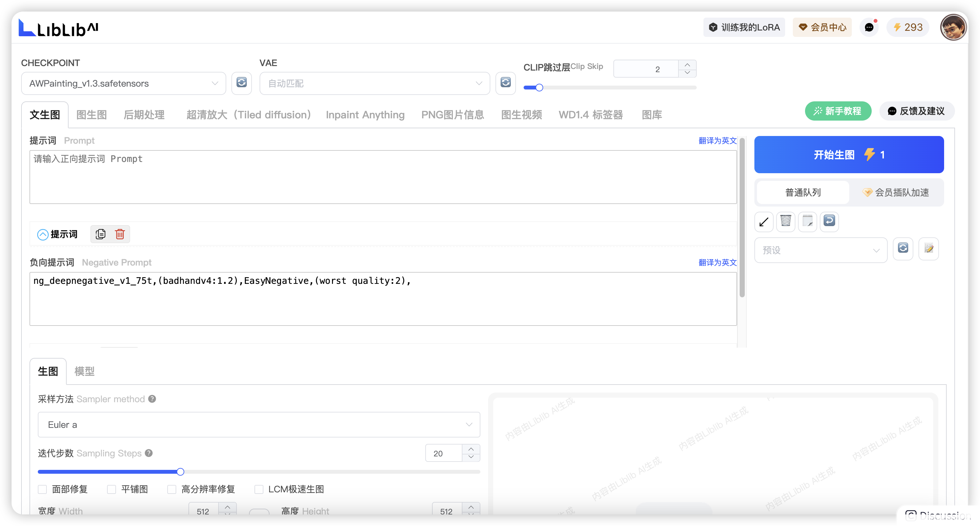Screen dimensions: 980x526
Task: Enable the 面部修复 checkbox
Action: (42, 489)
